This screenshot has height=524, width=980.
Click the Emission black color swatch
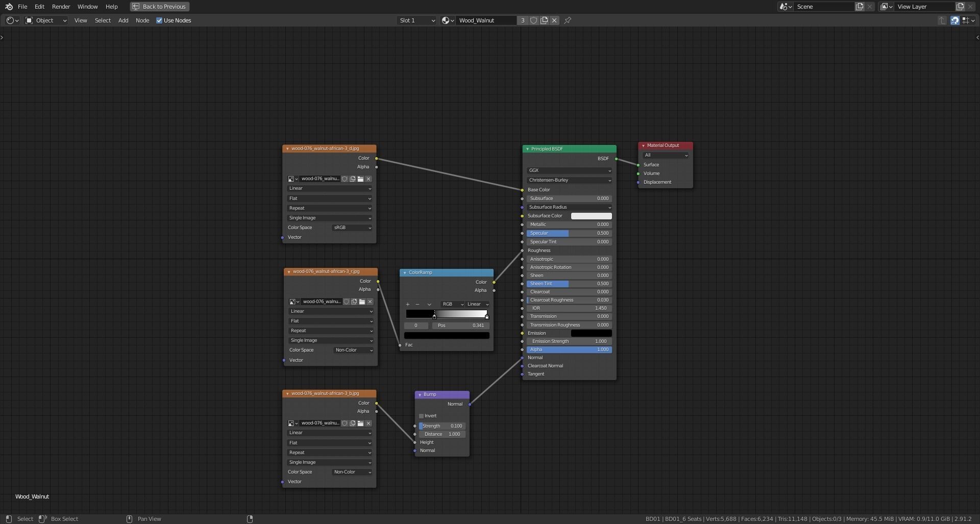point(591,334)
